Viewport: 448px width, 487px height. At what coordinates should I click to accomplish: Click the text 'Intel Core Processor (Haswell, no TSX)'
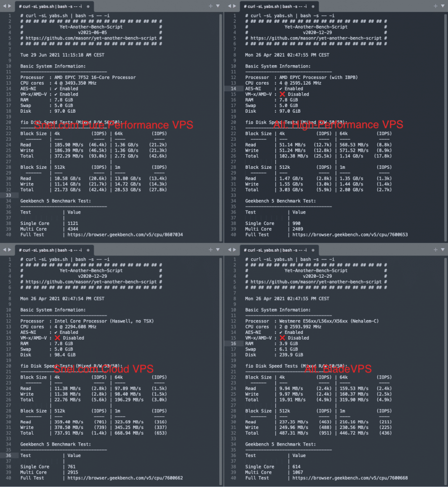(x=104, y=321)
